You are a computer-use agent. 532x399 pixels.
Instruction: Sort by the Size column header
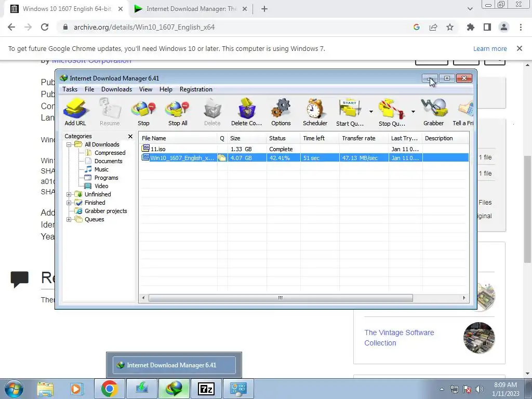point(247,138)
